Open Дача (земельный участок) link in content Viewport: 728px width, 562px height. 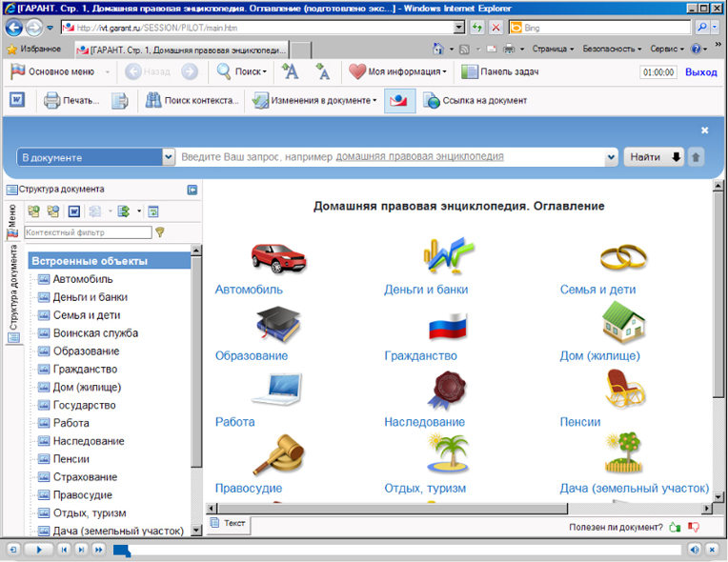pos(635,489)
